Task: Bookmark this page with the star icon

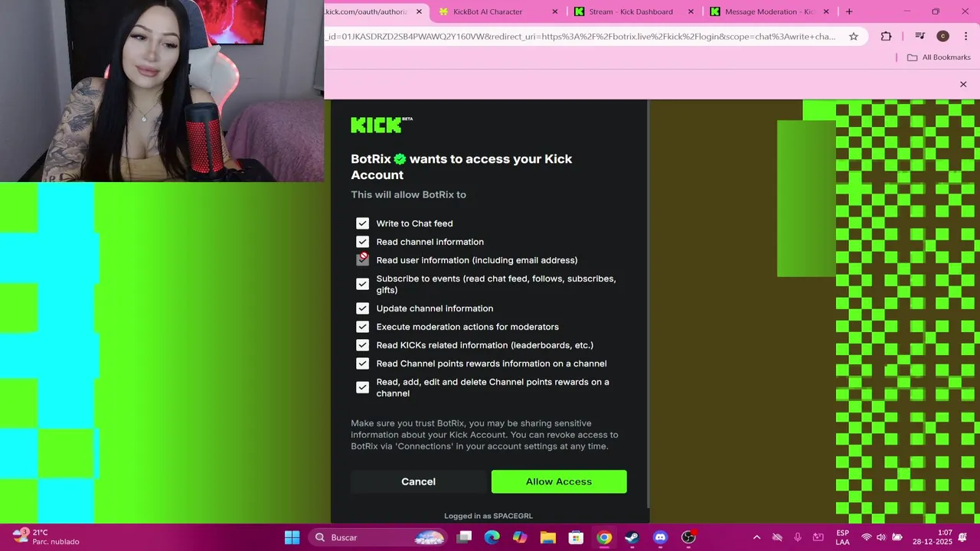Action: [x=853, y=36]
